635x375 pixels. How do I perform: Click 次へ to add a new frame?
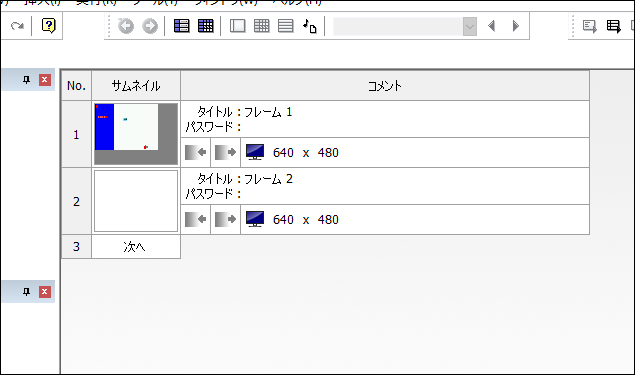[136, 247]
